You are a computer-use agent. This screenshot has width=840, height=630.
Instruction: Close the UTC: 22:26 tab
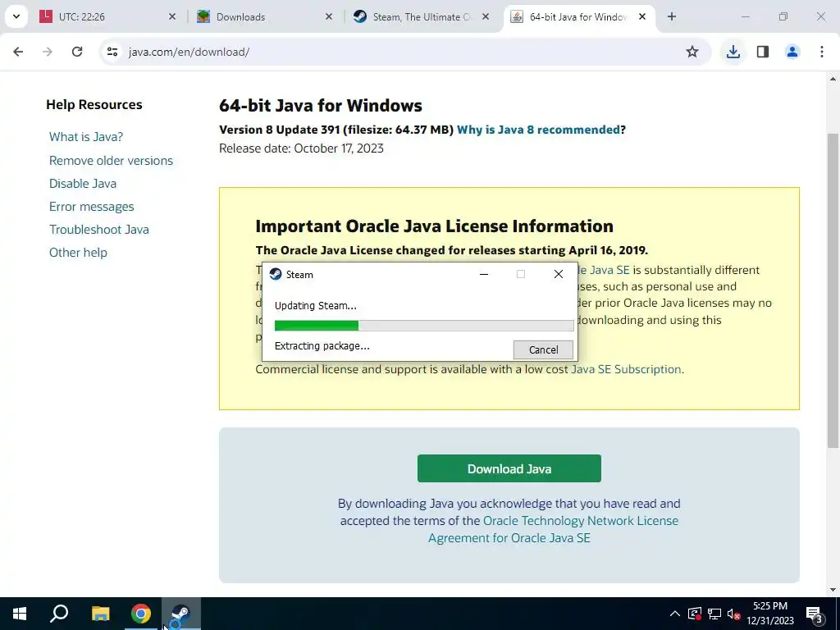click(x=172, y=16)
